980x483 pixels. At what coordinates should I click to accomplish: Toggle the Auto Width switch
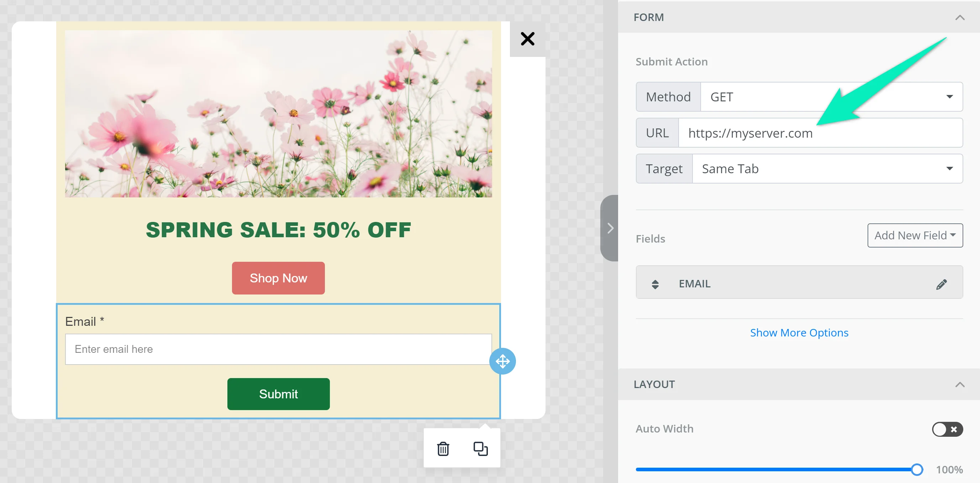click(947, 429)
